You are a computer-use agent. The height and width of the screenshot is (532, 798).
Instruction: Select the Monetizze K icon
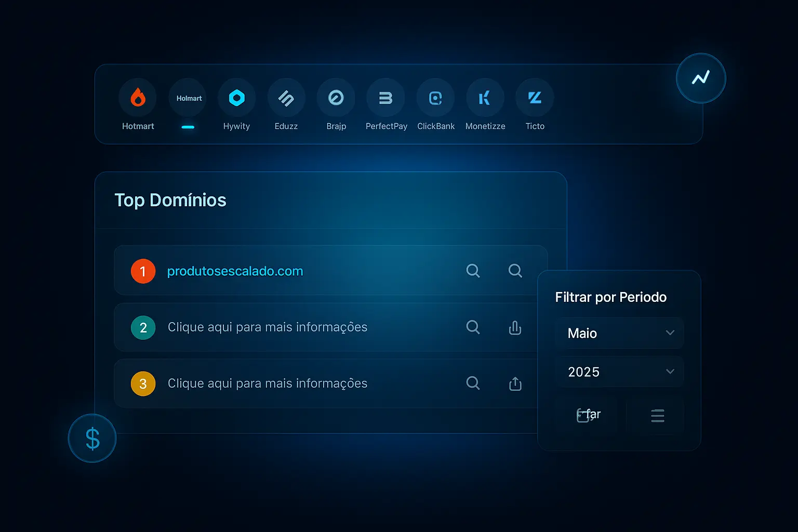coord(485,98)
